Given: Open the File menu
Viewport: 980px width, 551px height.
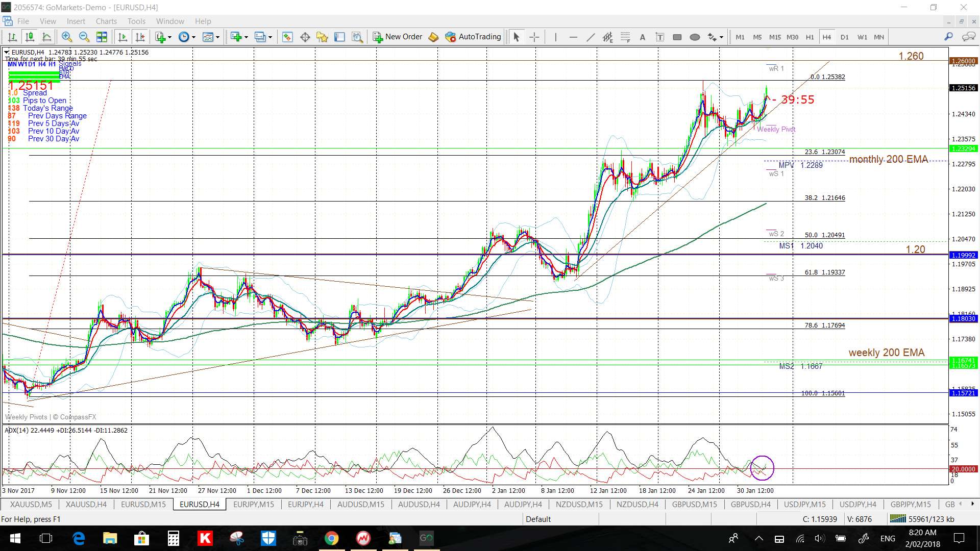Looking at the screenshot, I should (x=23, y=21).
